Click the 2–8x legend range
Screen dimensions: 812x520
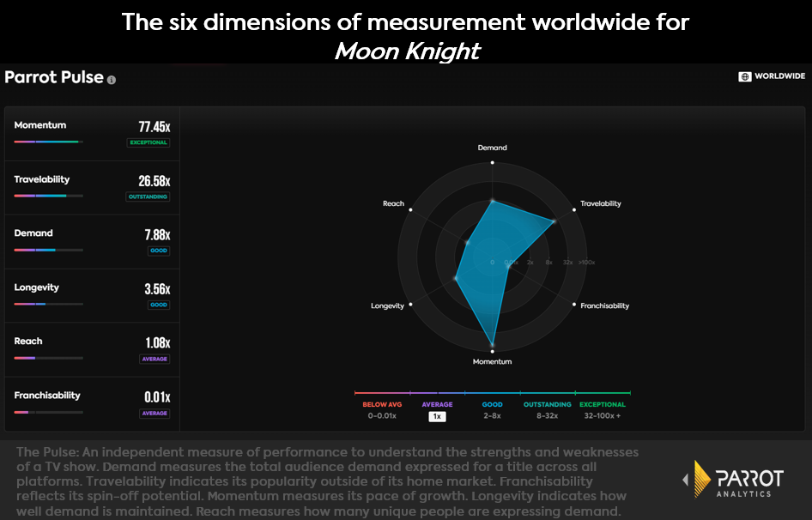(x=492, y=416)
